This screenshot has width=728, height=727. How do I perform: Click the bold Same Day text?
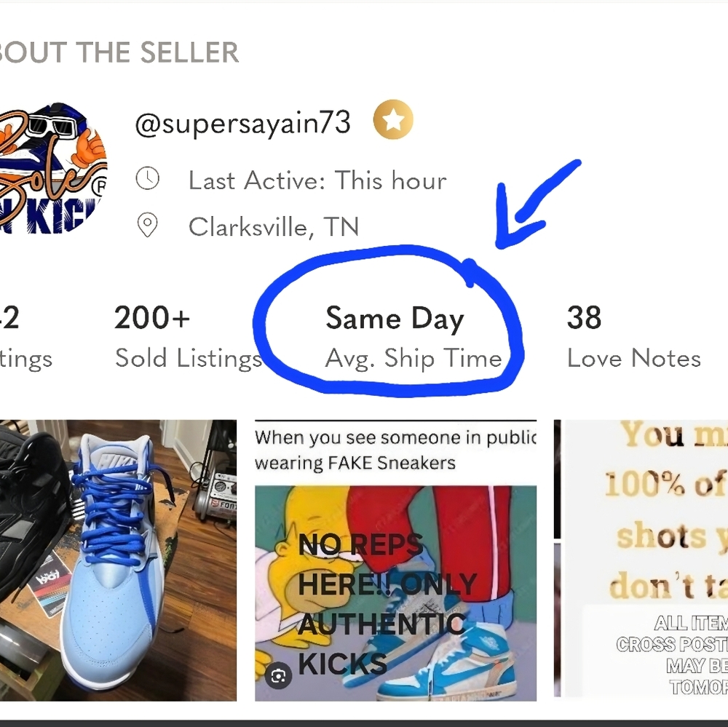point(394,319)
